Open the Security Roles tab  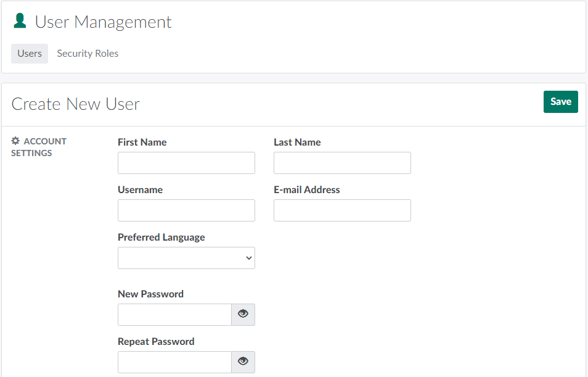pos(88,54)
